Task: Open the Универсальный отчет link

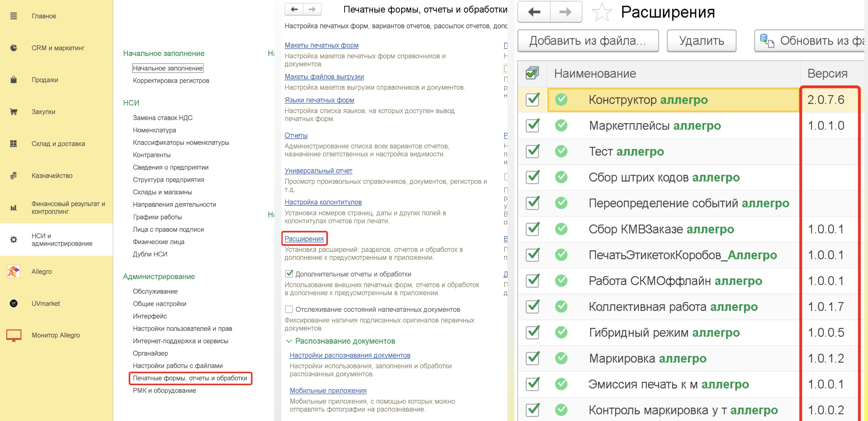Action: pyautogui.click(x=319, y=170)
